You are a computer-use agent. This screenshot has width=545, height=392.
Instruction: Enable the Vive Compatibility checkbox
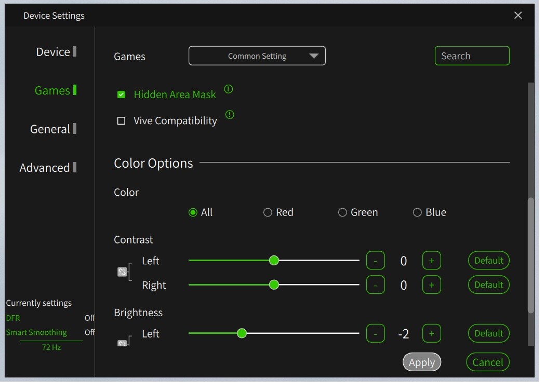point(121,121)
